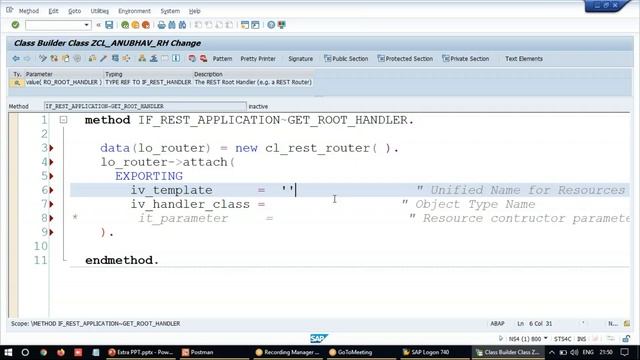Viewport: 640px width, 360px height.
Task: Click the Method name field IF_REST_APPLICATION~GET_ROOT_HANDLER
Action: 145,106
